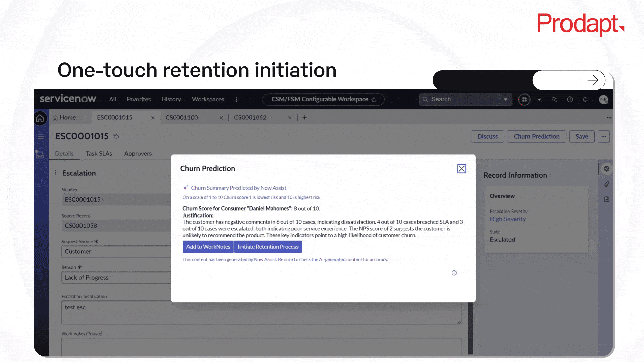
Task: Click the globe icon in header
Action: tap(524, 100)
